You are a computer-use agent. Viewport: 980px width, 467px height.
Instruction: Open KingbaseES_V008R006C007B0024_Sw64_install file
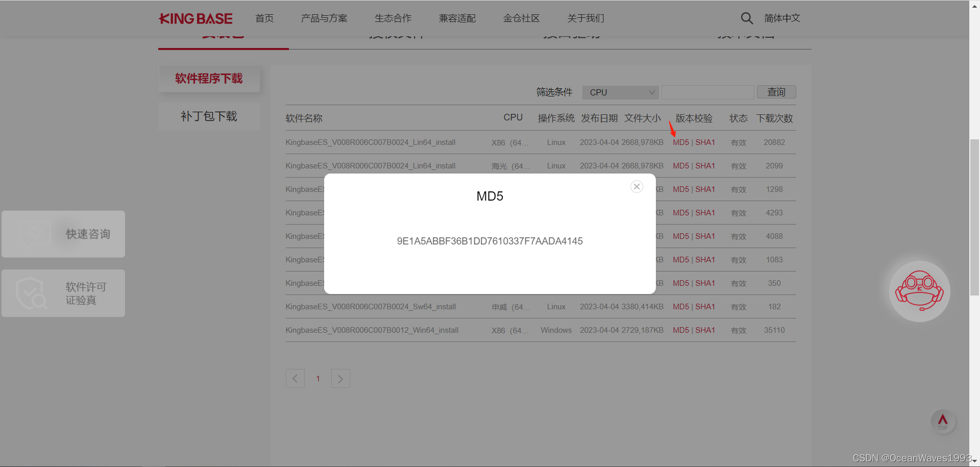click(x=371, y=307)
